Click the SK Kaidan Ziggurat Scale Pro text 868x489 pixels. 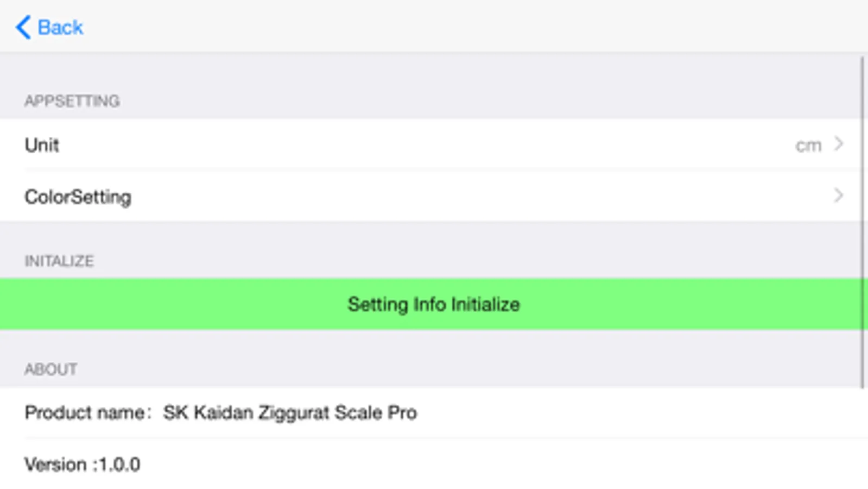click(x=290, y=413)
